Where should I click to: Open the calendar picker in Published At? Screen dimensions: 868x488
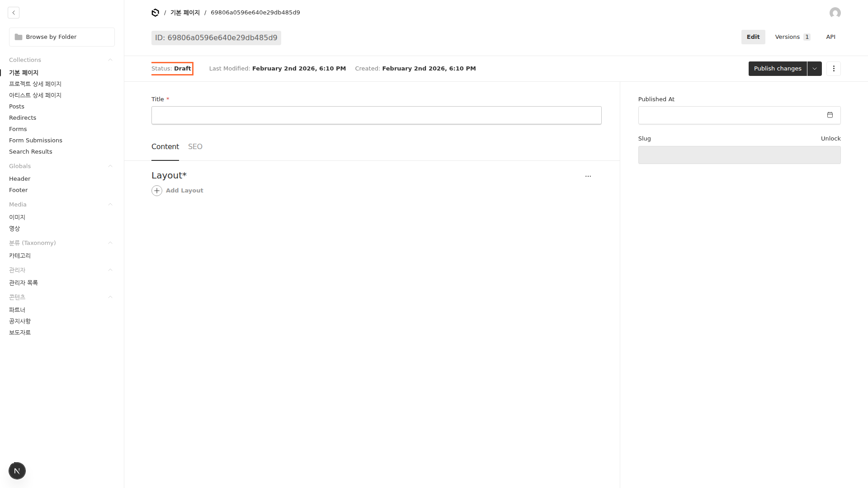pyautogui.click(x=830, y=115)
